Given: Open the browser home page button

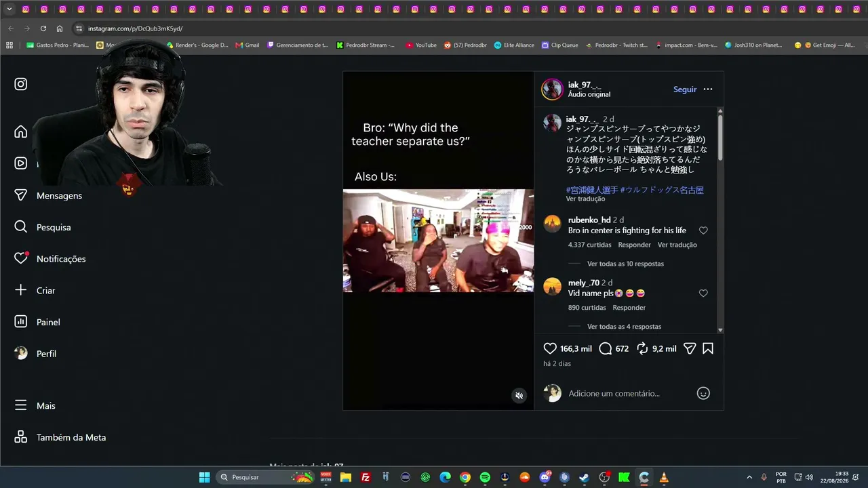Looking at the screenshot, I should point(60,28).
